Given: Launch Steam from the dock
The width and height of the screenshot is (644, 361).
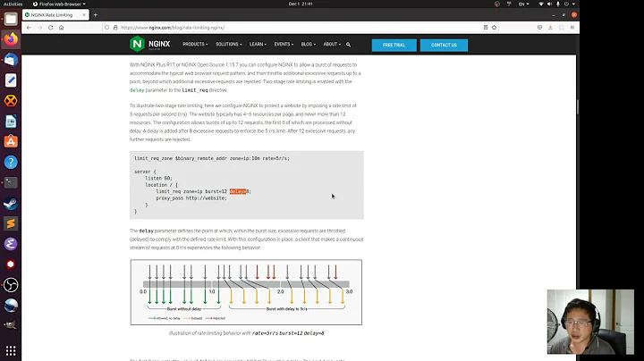Looking at the screenshot, I should coord(11,203).
